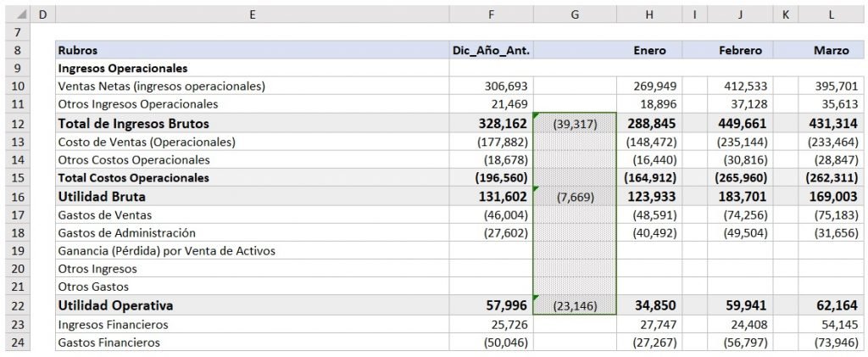Click the Febrero header cell
The image size is (868, 357).
click(740, 50)
